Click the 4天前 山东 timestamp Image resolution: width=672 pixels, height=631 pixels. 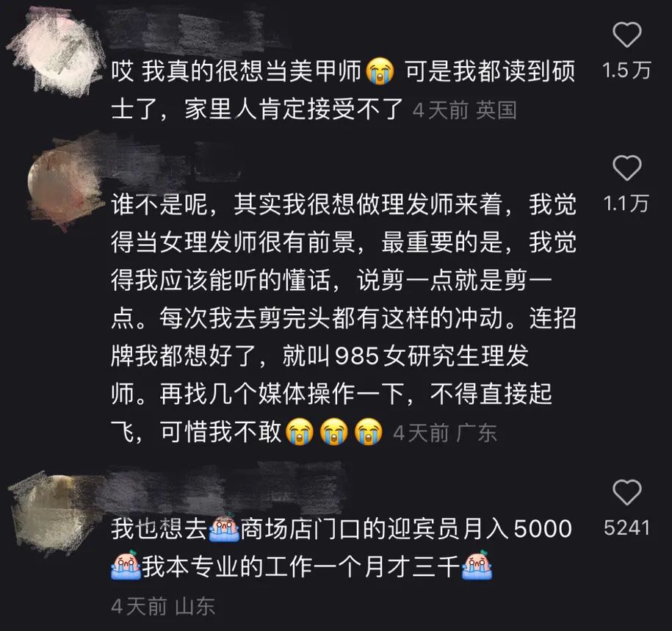coord(163,606)
